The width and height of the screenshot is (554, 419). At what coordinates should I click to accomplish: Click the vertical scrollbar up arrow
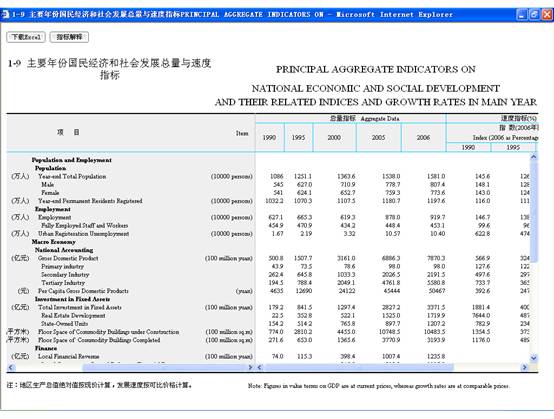pyautogui.click(x=534, y=157)
